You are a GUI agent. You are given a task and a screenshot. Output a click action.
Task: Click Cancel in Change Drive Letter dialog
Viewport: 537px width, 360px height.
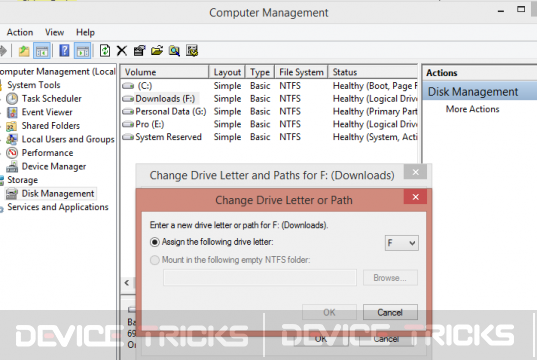coord(390,312)
